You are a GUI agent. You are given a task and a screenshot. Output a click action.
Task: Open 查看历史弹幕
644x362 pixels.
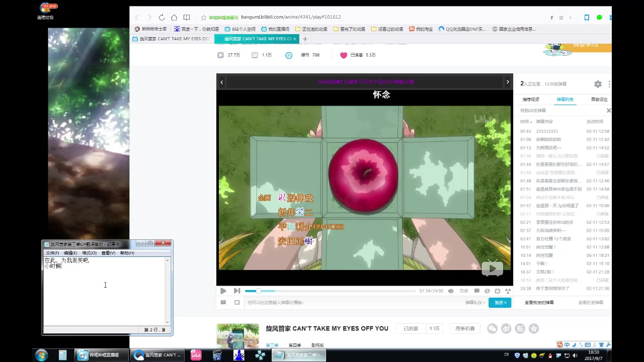click(591, 303)
